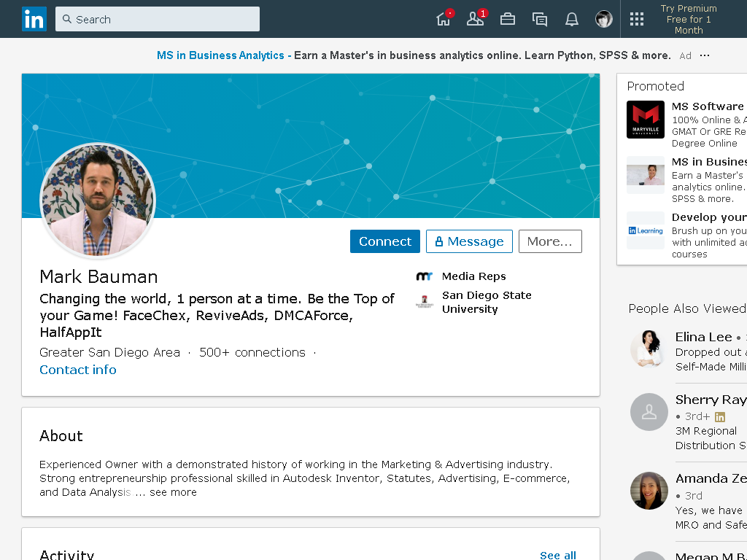The image size is (747, 560).
Task: Click the LinkedIn badge next to Sherry Ray
Action: [x=720, y=417]
